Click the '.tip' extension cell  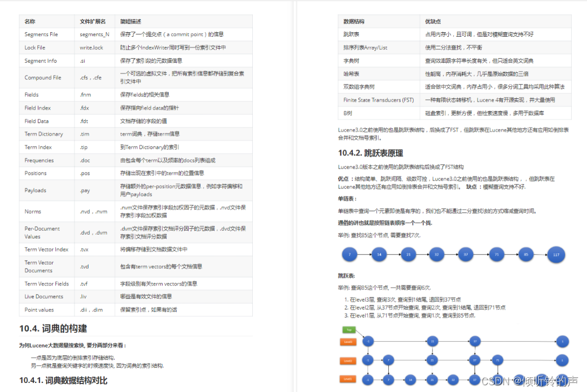[94, 147]
